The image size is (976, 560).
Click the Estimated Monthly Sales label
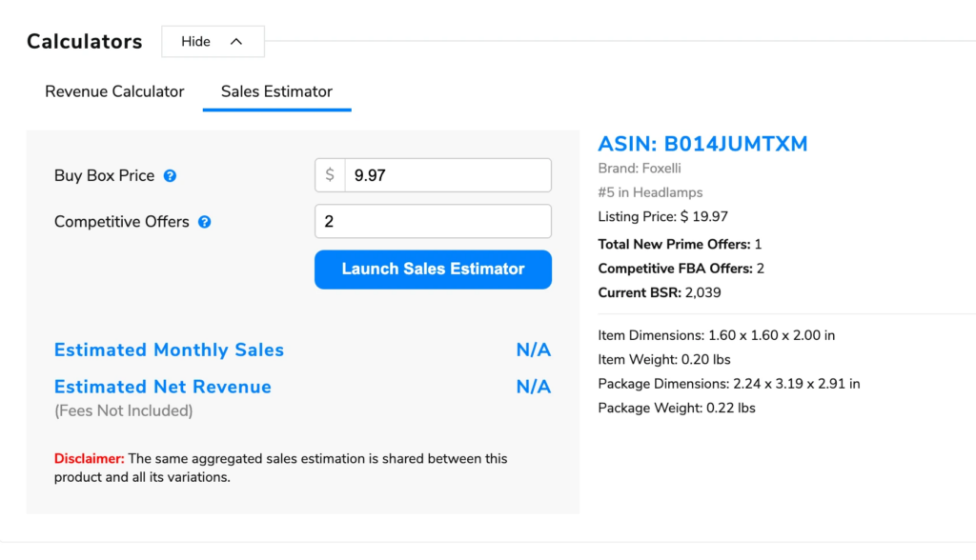[169, 350]
